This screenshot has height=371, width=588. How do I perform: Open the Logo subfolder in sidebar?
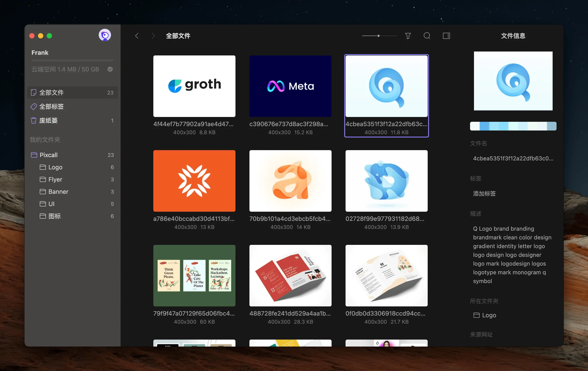click(73, 167)
